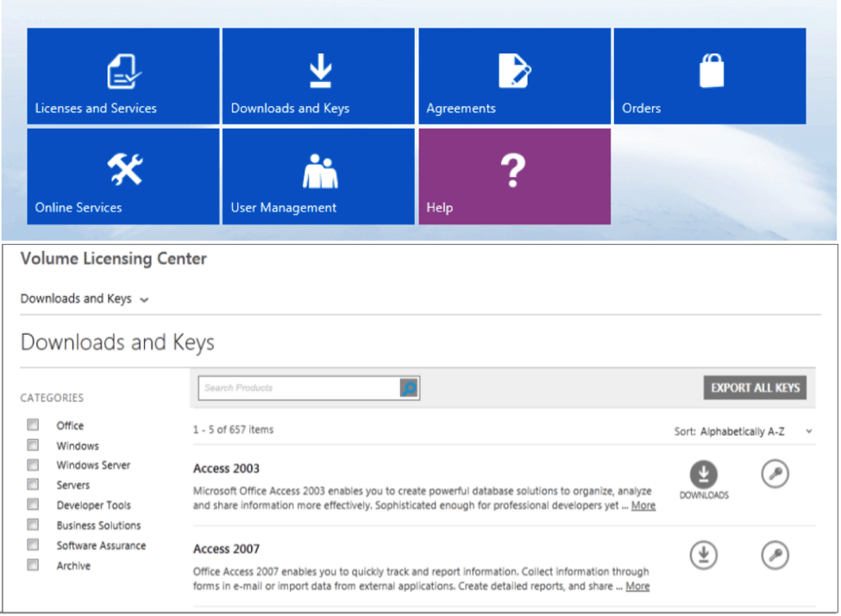
Task: Open the Agreements tile
Action: (514, 76)
